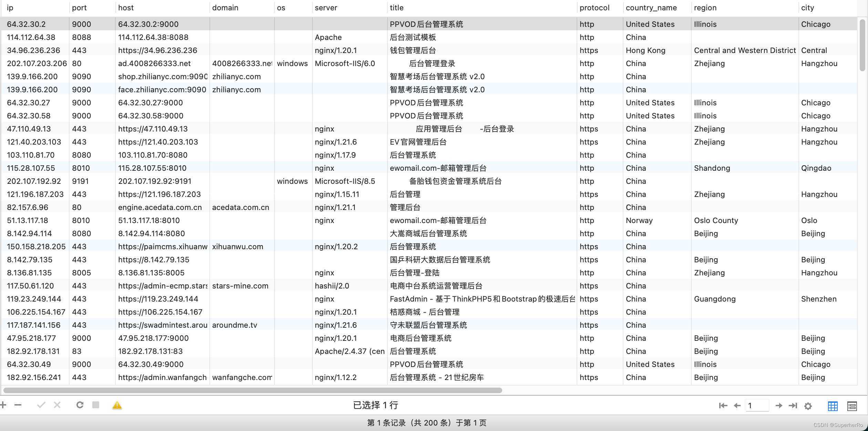This screenshot has width=868, height=431.
Task: Sort by the country_name column header
Action: pyautogui.click(x=651, y=8)
